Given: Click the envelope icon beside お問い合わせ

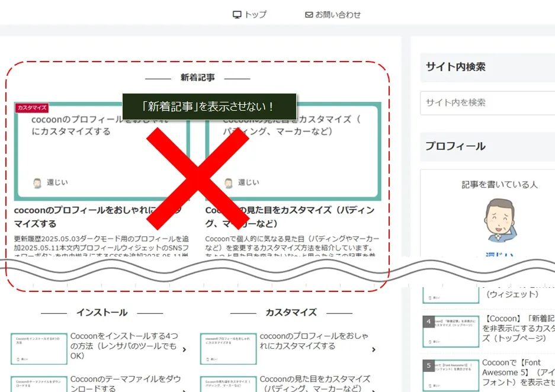Looking at the screenshot, I should (x=309, y=15).
